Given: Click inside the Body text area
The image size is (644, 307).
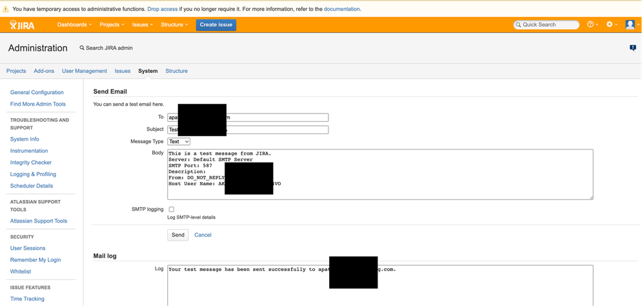Looking at the screenshot, I should click(380, 174).
